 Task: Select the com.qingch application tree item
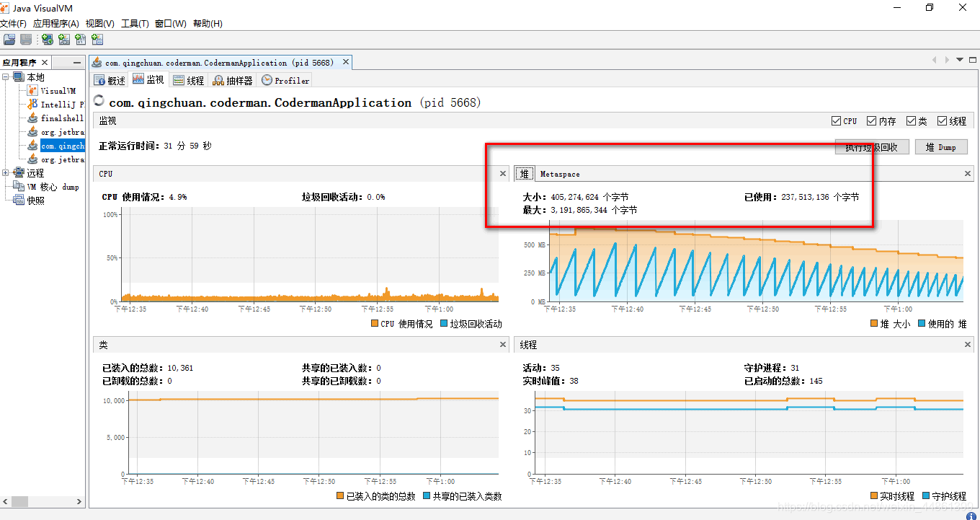click(x=62, y=146)
